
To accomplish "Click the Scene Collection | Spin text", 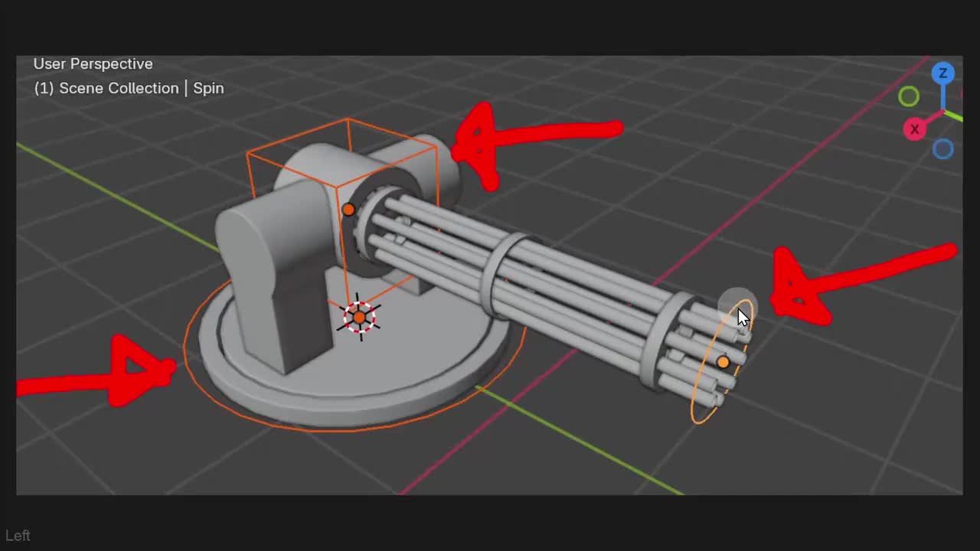I will [129, 88].
